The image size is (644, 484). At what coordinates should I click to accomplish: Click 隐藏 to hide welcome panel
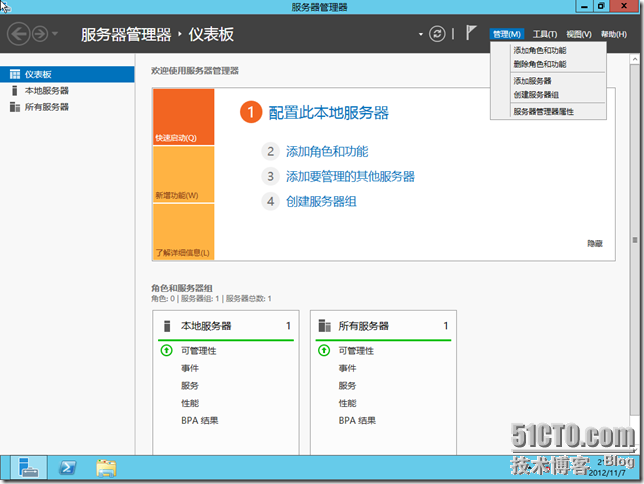(x=595, y=244)
